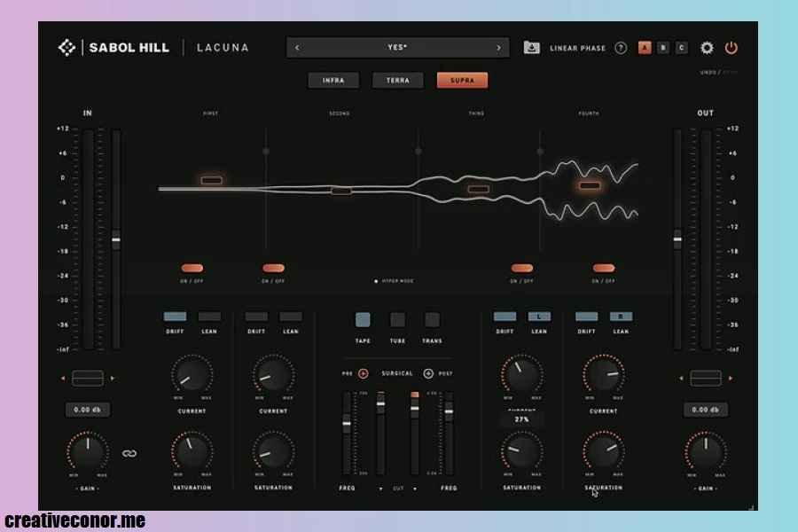Click crossover dot between SECOND and THIRD bands

coord(418,152)
